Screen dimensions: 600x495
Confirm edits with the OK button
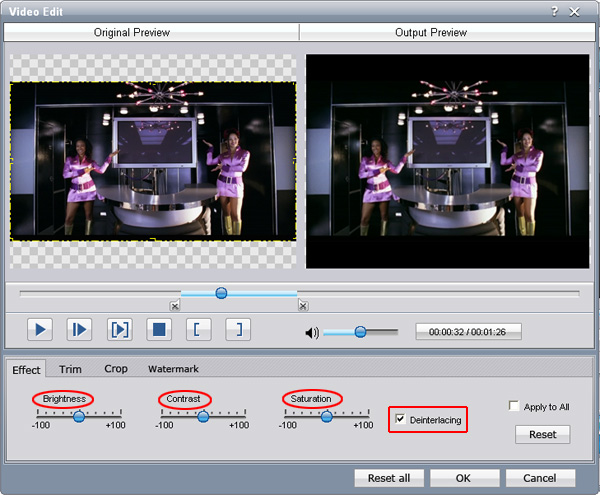[463, 478]
